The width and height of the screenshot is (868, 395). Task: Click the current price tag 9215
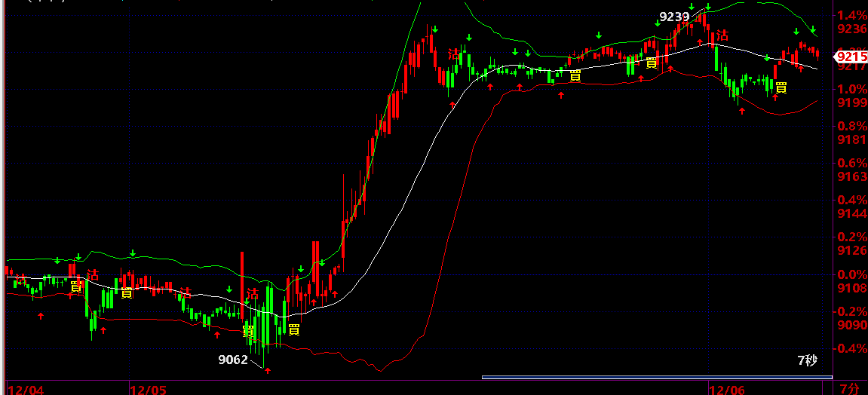pyautogui.click(x=851, y=57)
